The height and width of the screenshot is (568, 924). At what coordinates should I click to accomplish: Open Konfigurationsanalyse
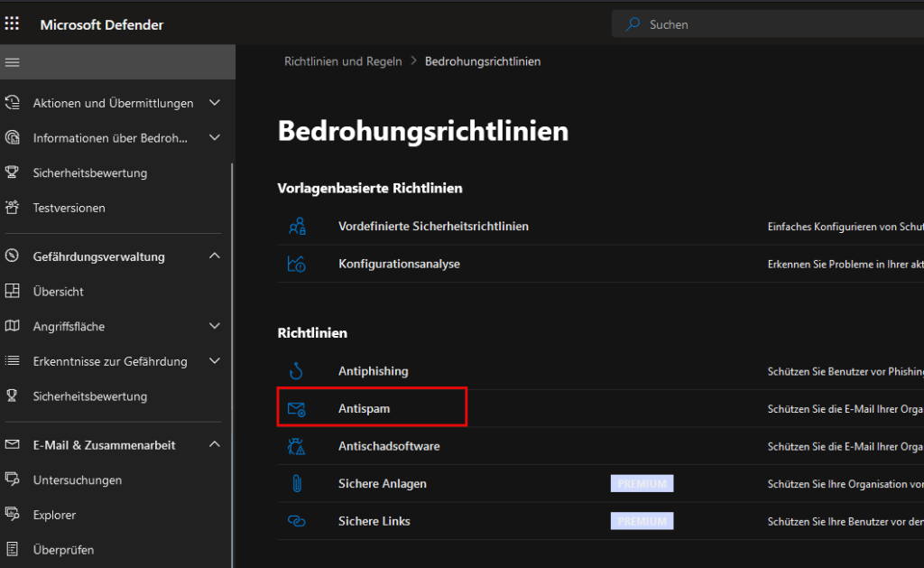(399, 264)
